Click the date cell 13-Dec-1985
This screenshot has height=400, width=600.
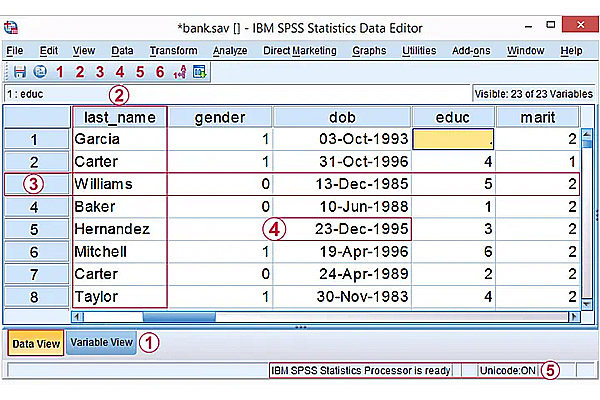[x=342, y=184]
